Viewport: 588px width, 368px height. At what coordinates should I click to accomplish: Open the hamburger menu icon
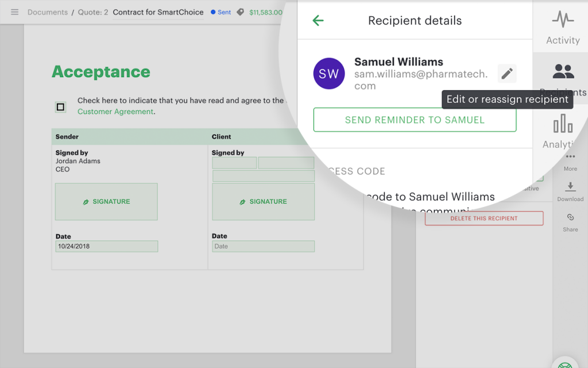click(x=14, y=12)
